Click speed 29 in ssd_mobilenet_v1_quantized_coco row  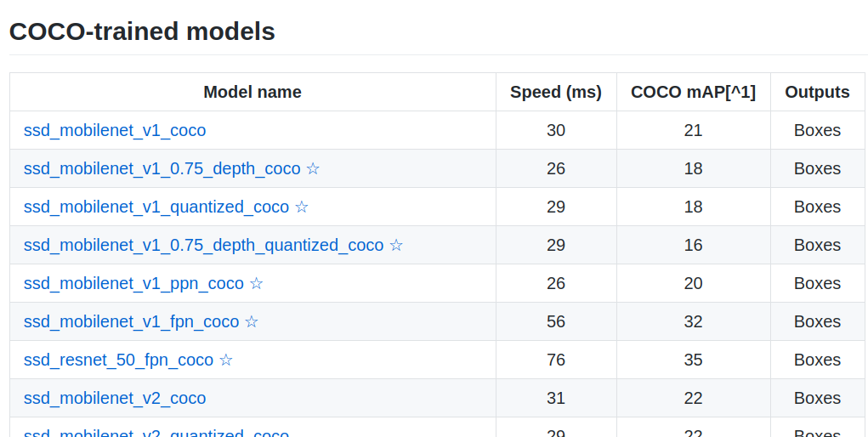click(556, 207)
